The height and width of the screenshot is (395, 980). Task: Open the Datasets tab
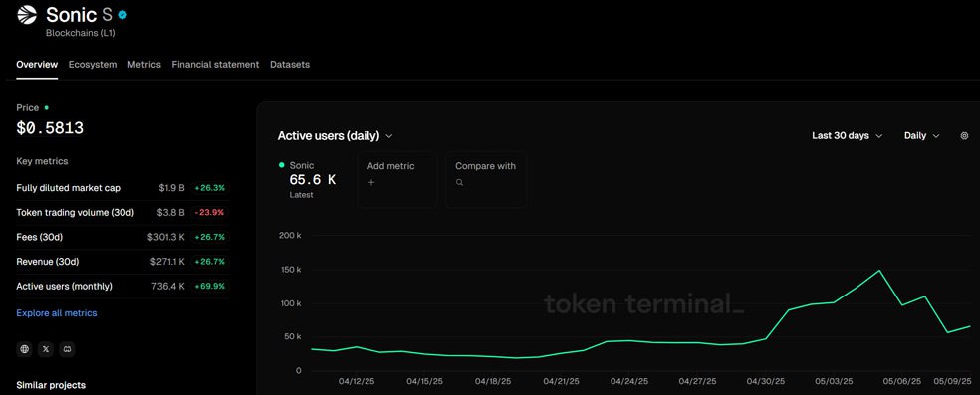pos(290,65)
